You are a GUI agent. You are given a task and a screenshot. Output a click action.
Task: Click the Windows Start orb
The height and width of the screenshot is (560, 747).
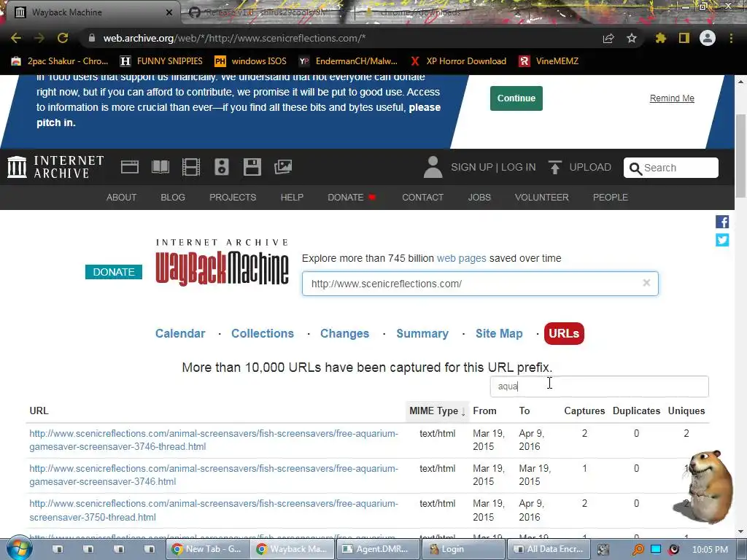pyautogui.click(x=19, y=549)
